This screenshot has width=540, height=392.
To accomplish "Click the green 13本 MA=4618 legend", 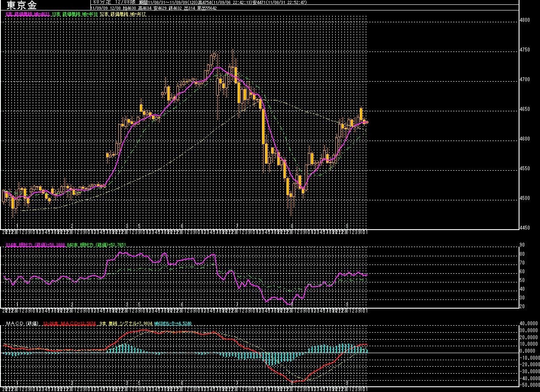I will pyautogui.click(x=74, y=14).
